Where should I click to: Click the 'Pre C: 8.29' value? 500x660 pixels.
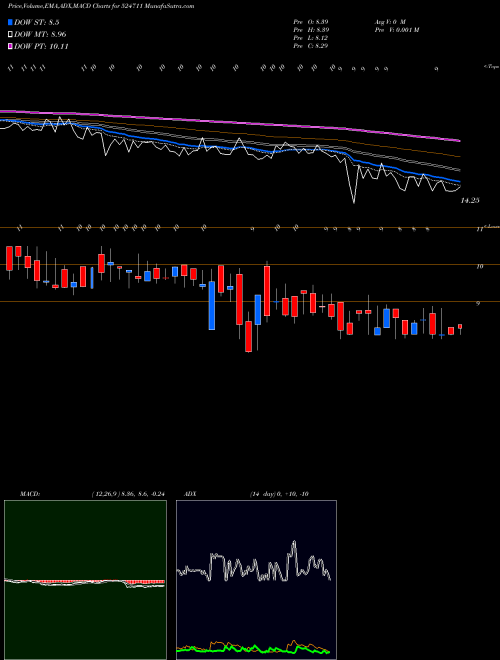click(311, 46)
